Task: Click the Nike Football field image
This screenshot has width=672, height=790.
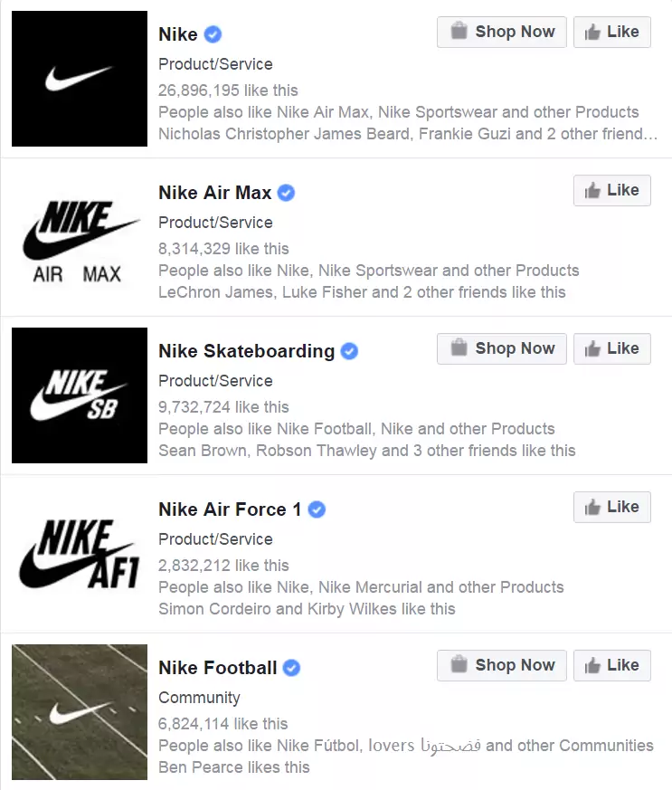Action: click(79, 711)
